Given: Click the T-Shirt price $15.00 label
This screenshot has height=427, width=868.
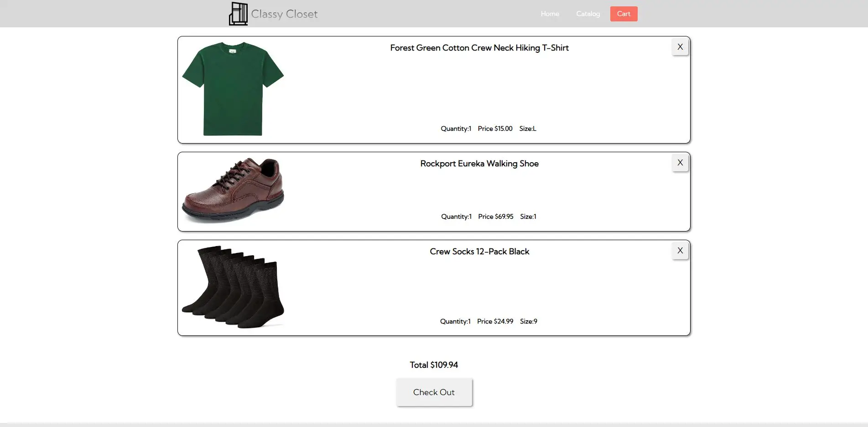Looking at the screenshot, I should pyautogui.click(x=495, y=129).
